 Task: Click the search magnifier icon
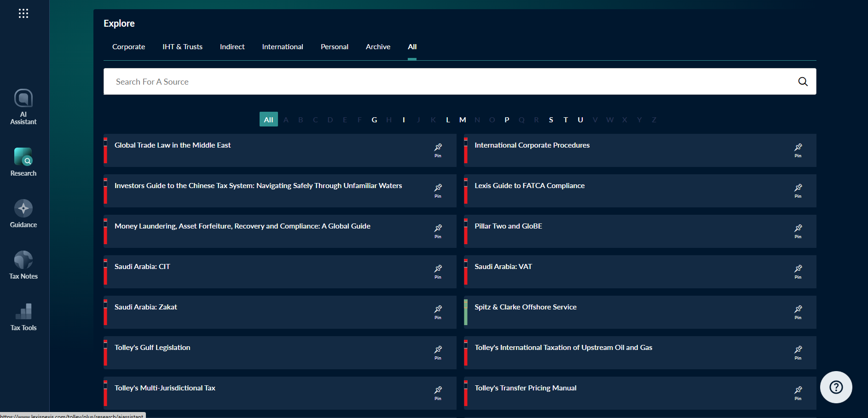point(803,81)
